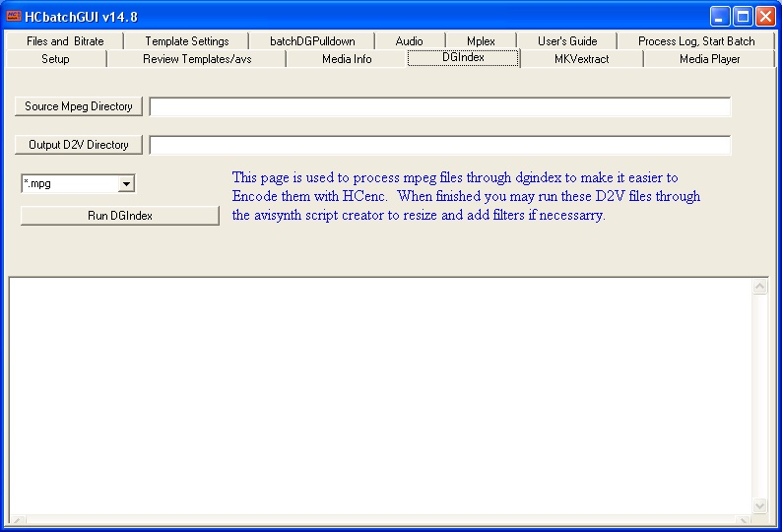
Task: Close the HCbatchGUI window
Action: click(x=765, y=17)
